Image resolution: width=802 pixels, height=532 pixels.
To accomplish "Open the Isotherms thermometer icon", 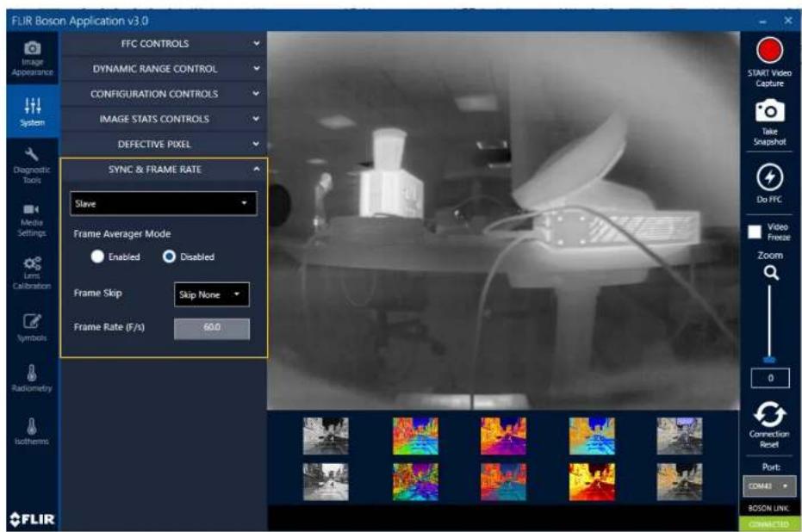I will tap(32, 426).
